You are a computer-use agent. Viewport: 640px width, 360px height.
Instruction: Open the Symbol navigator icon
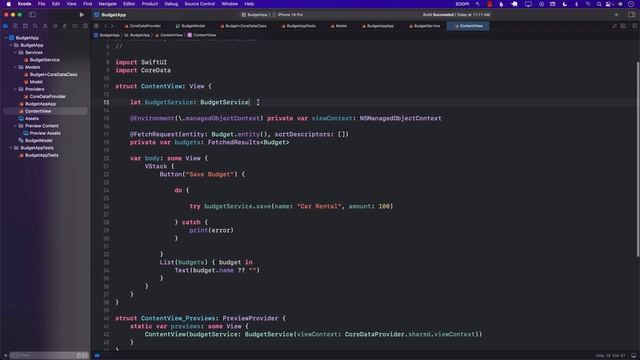25,26
